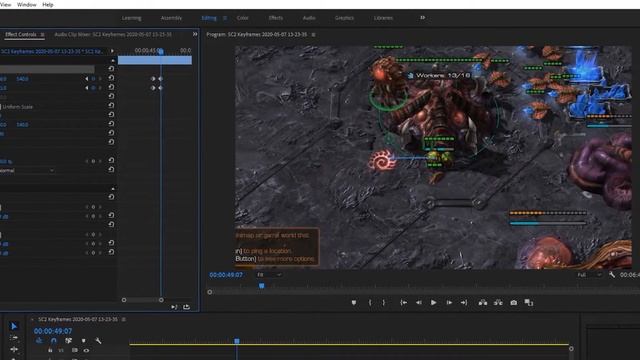
Task: Switch to the Audio workspace
Action: coord(309,18)
